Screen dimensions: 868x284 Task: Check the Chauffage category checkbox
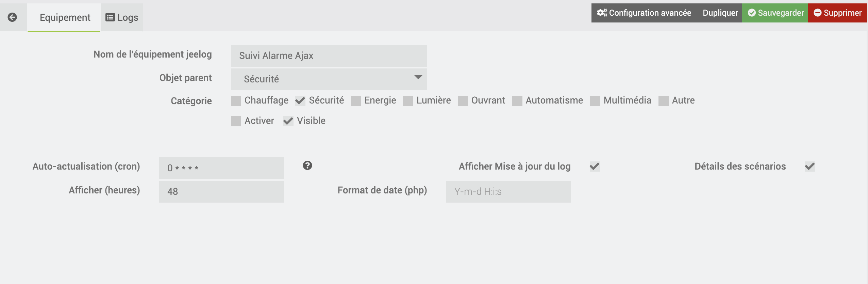[x=236, y=101]
